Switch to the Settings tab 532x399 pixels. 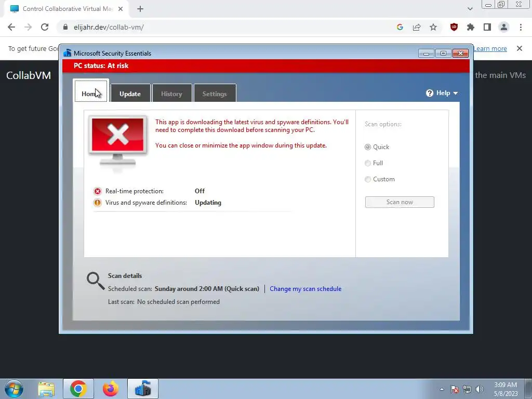(215, 94)
